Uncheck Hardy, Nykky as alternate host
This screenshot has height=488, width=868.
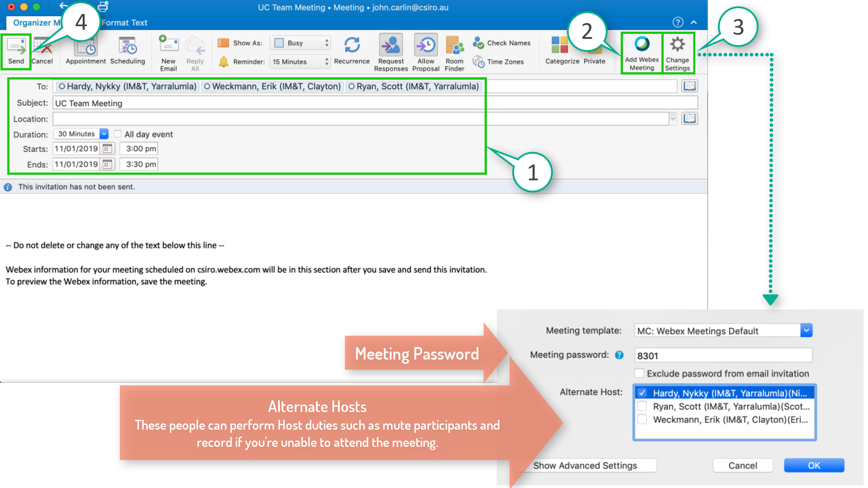coord(642,393)
